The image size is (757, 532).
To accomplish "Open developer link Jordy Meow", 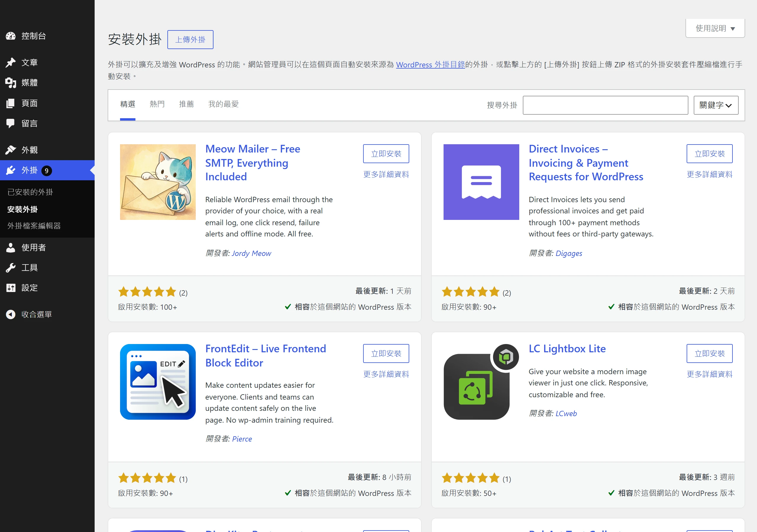I will coord(251,253).
